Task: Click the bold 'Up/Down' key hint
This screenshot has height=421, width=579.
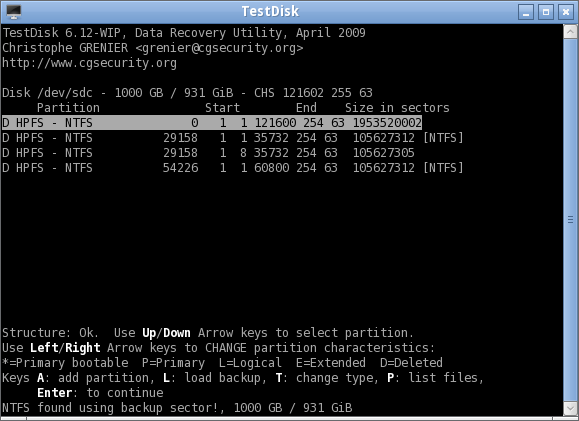Action: point(166,333)
